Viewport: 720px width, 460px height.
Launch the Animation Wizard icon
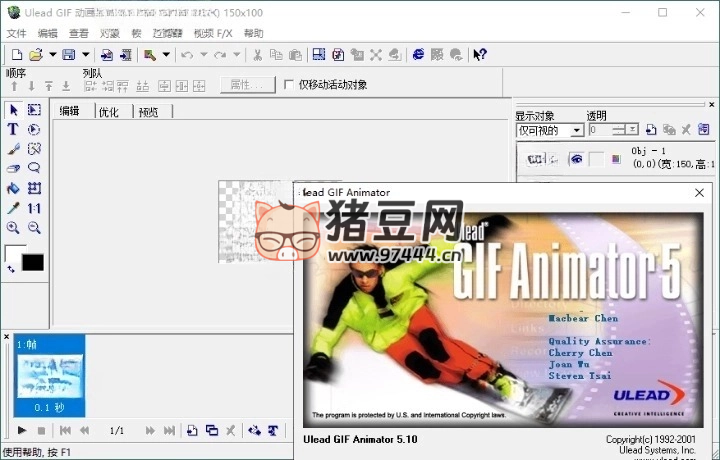pos(150,55)
